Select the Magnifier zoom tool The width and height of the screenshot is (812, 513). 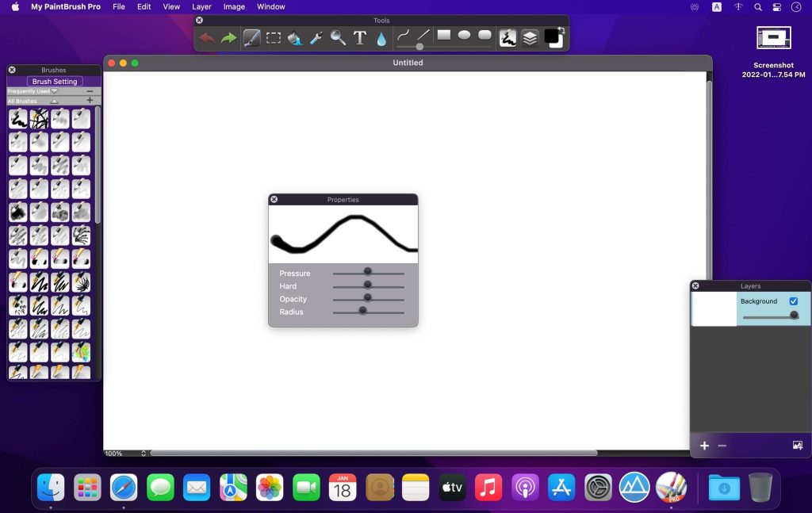pyautogui.click(x=336, y=37)
